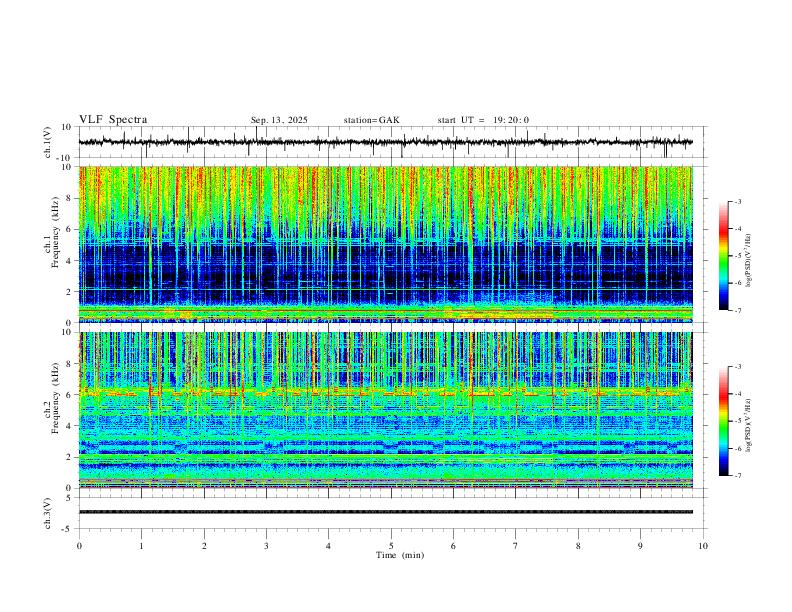The width and height of the screenshot is (792, 612).
Task: Click the date text "Sep. 13, 2025"
Action: [279, 120]
